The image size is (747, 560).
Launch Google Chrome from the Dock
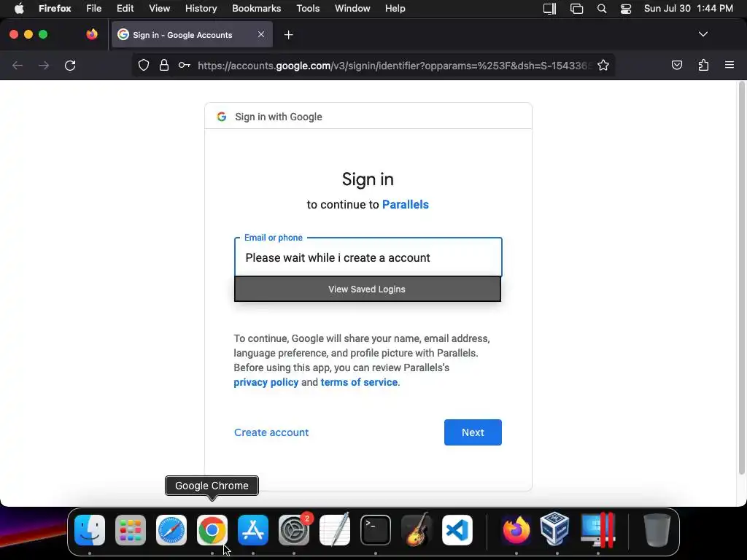coord(212,529)
